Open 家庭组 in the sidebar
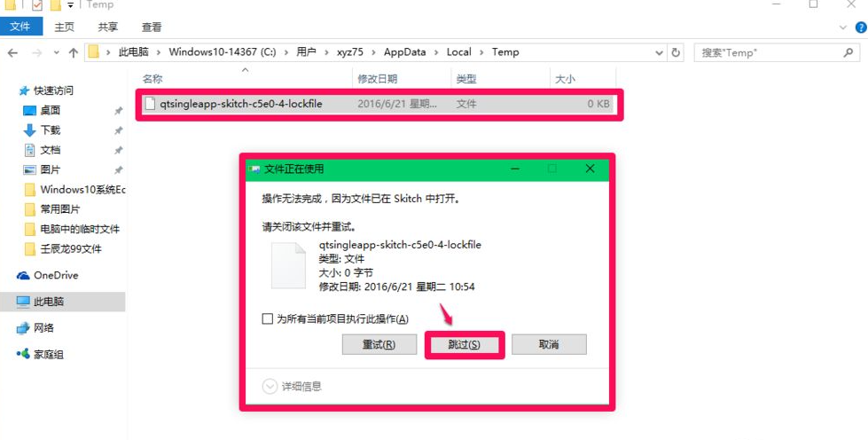 pyautogui.click(x=48, y=355)
